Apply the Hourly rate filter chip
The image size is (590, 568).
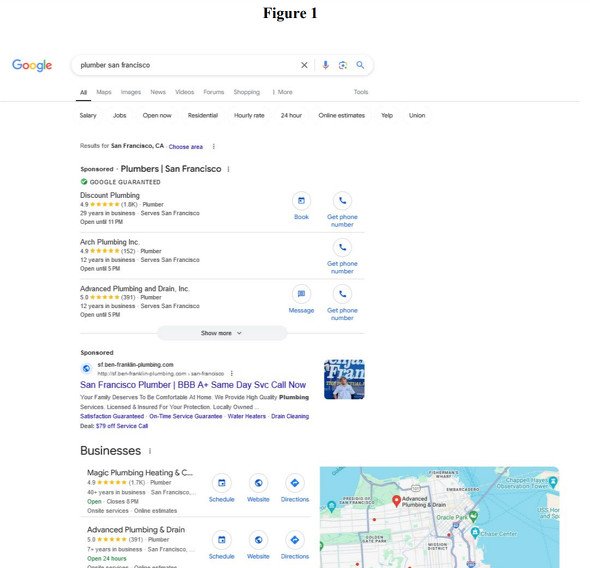point(249,115)
